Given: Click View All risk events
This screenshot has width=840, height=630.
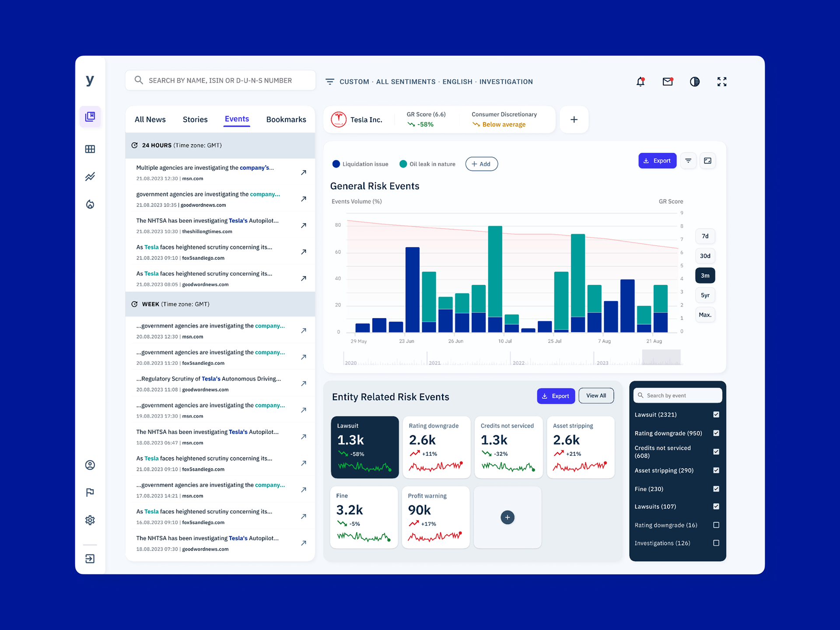Looking at the screenshot, I should pos(596,395).
